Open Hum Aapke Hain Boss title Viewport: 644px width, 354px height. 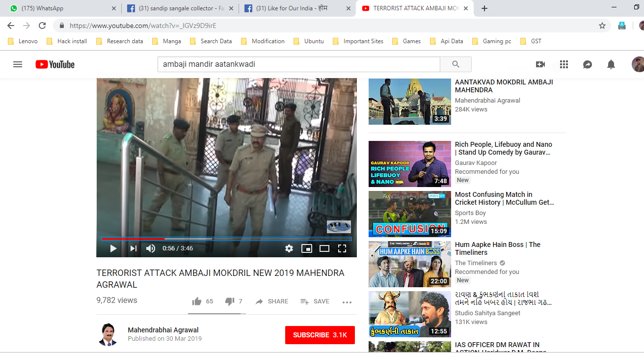[498, 248]
